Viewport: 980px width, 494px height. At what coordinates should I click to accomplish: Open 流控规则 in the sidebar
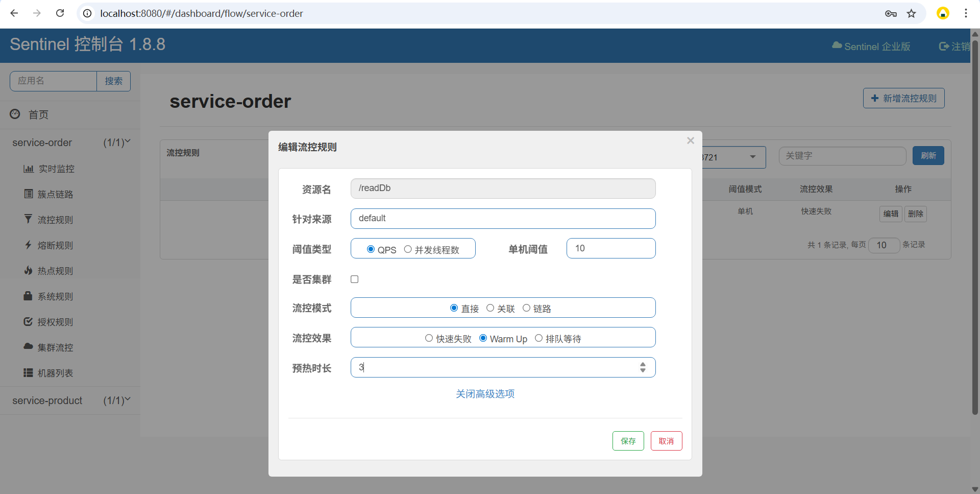tap(55, 220)
